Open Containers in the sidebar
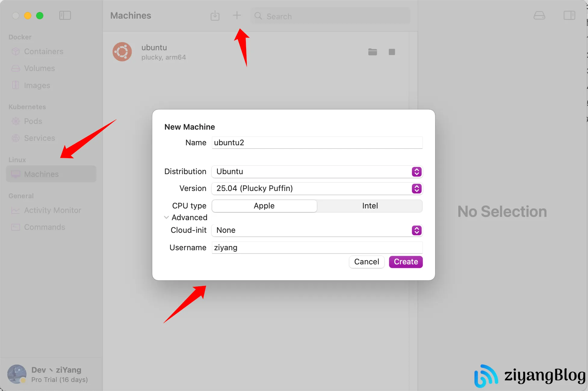Viewport: 588px width, 391px height. 51,51
